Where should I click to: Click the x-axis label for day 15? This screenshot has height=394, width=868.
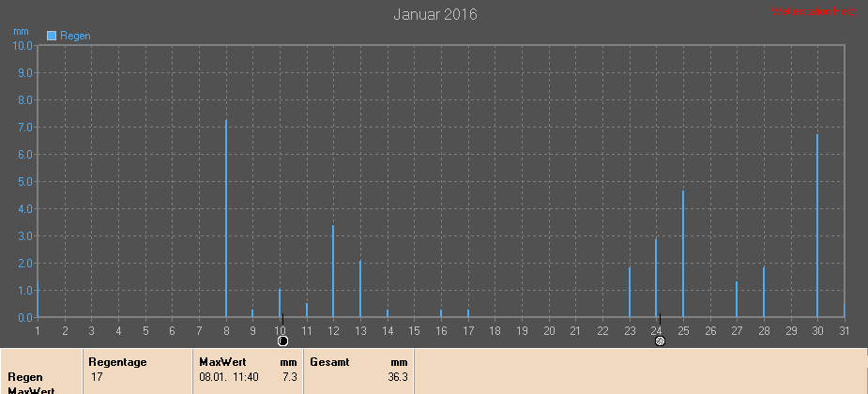click(x=414, y=331)
